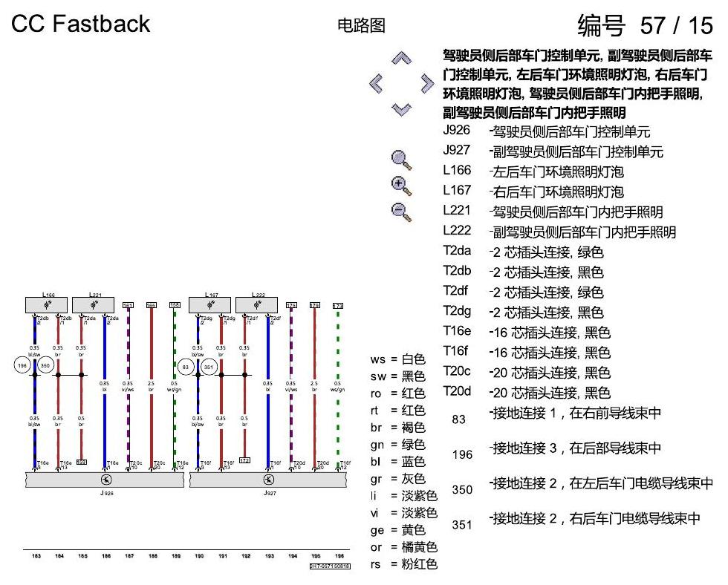Click the 'rs = 粉红色' color code
Screen dimensions: 728x585
[x=404, y=564]
